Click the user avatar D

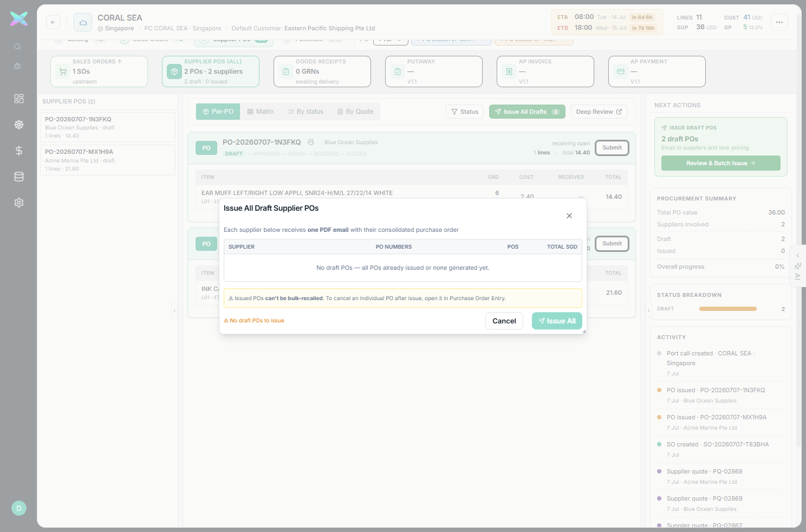click(x=19, y=508)
